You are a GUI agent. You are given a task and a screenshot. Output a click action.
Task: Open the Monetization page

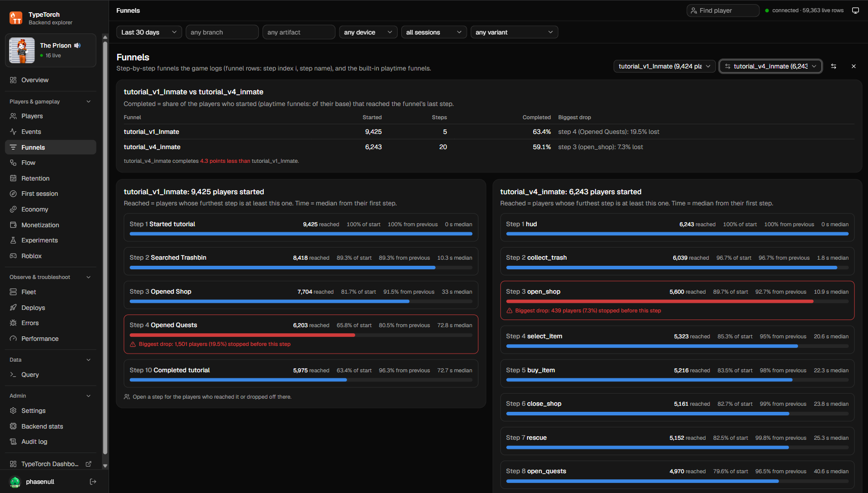pyautogui.click(x=51, y=225)
